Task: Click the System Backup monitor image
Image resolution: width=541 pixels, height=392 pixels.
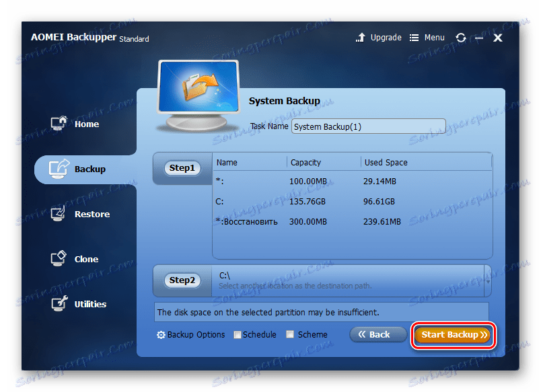Action: 199,95
